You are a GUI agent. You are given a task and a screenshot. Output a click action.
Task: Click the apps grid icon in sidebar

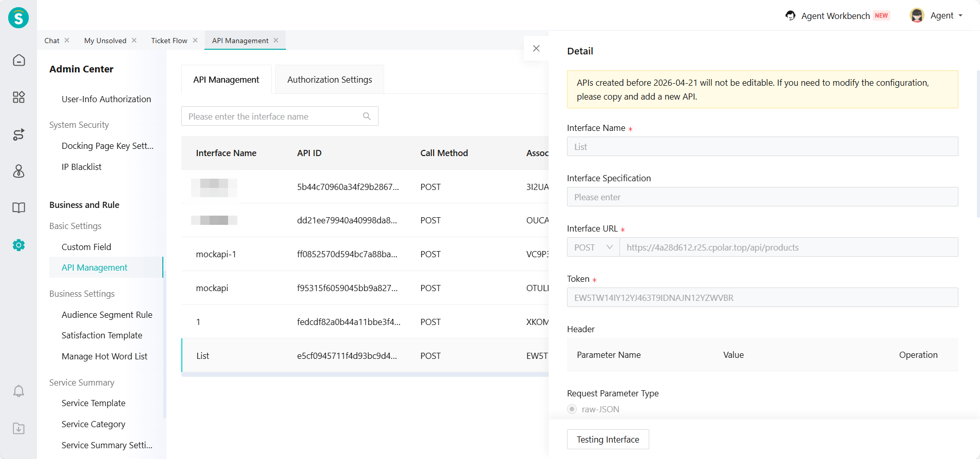[18, 97]
